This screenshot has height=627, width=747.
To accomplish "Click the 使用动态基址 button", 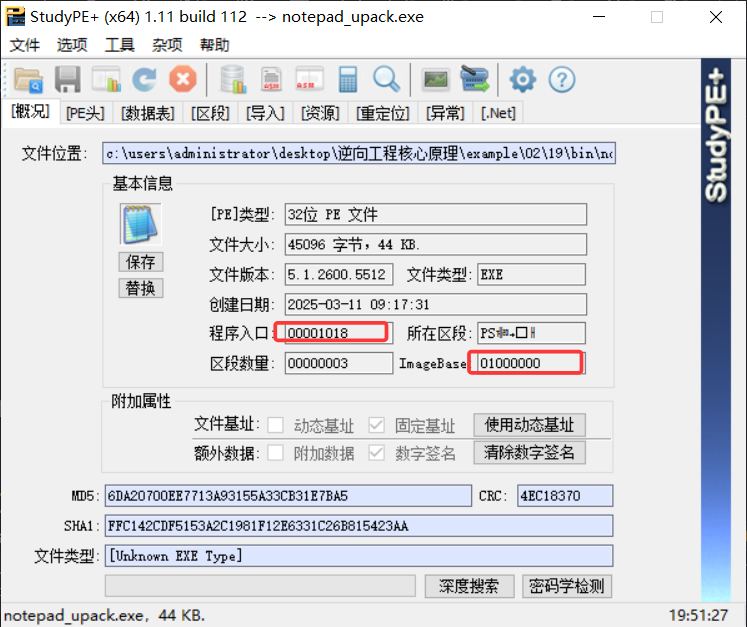I will click(x=529, y=425).
